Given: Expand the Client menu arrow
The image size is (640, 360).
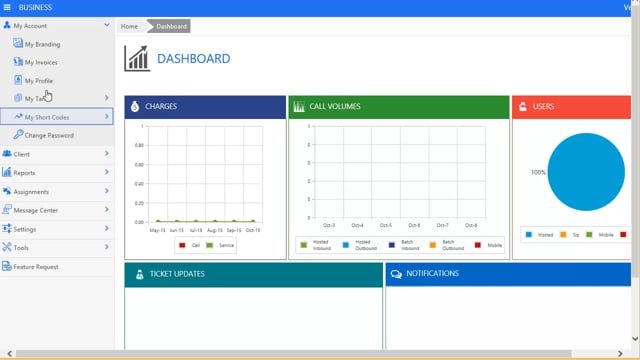Looking at the screenshot, I should click(107, 153).
